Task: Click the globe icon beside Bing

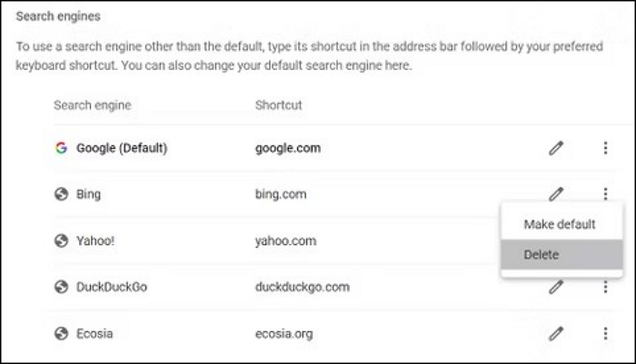Action: [62, 194]
